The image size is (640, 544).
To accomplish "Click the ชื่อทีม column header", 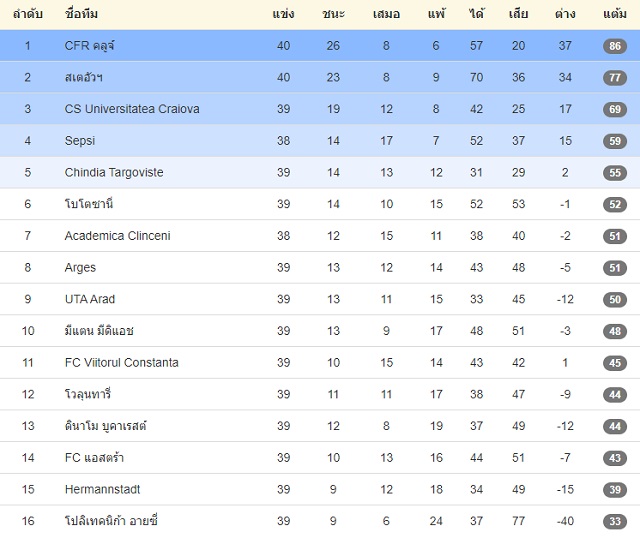I will pos(81,14).
